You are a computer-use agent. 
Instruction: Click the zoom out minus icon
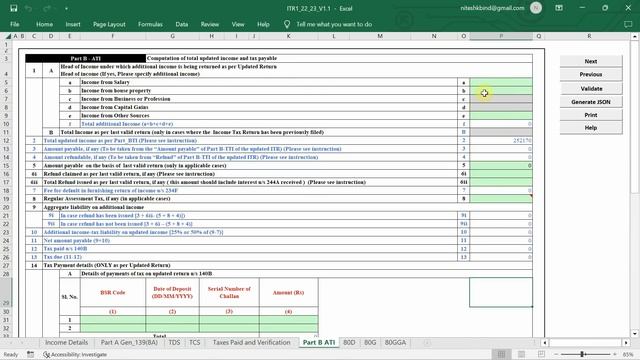[x=556, y=354]
